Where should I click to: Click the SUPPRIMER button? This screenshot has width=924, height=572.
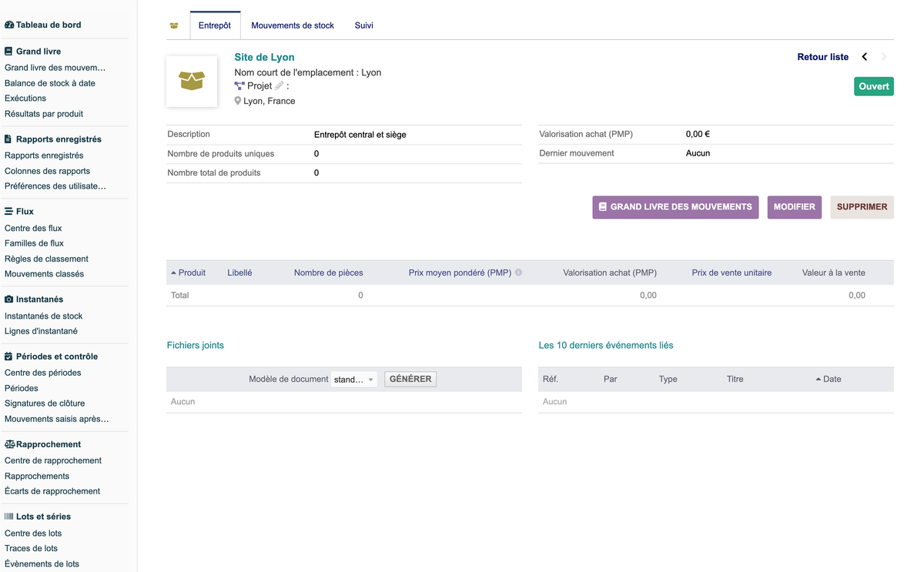862,207
